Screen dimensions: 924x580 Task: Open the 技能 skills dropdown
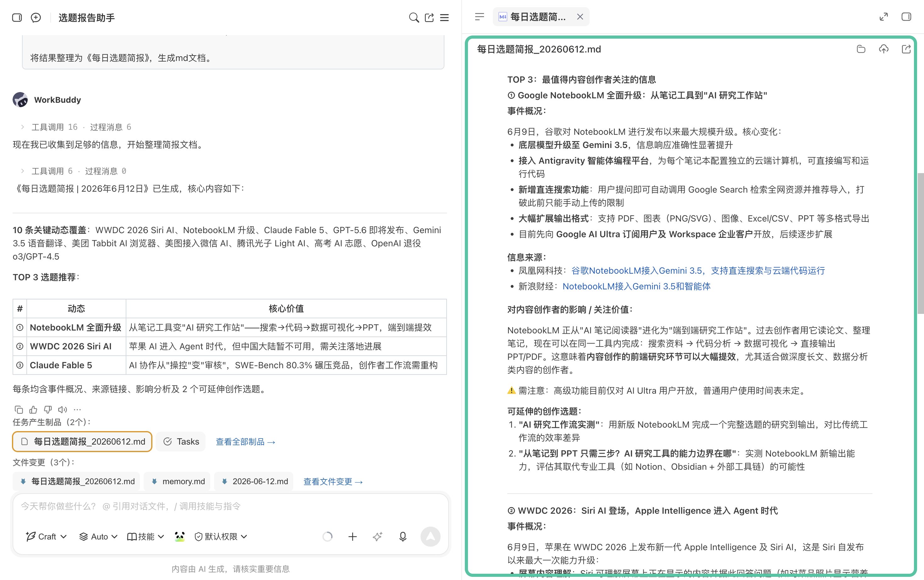[x=146, y=537]
